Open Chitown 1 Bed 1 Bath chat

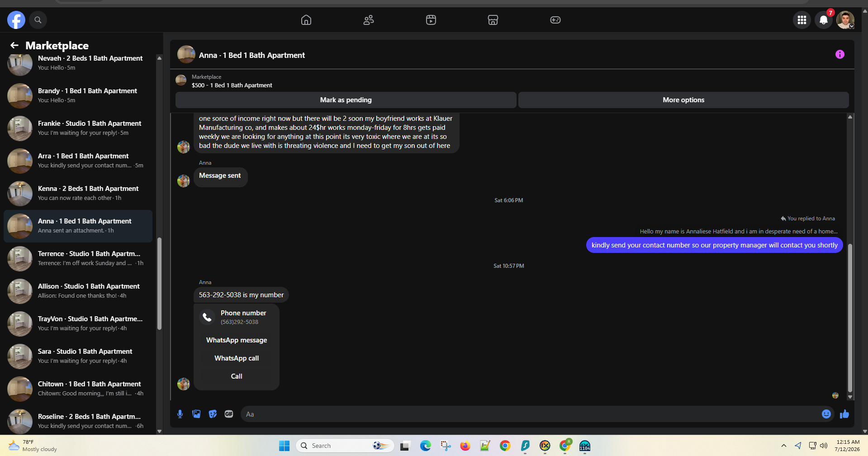[x=78, y=389]
